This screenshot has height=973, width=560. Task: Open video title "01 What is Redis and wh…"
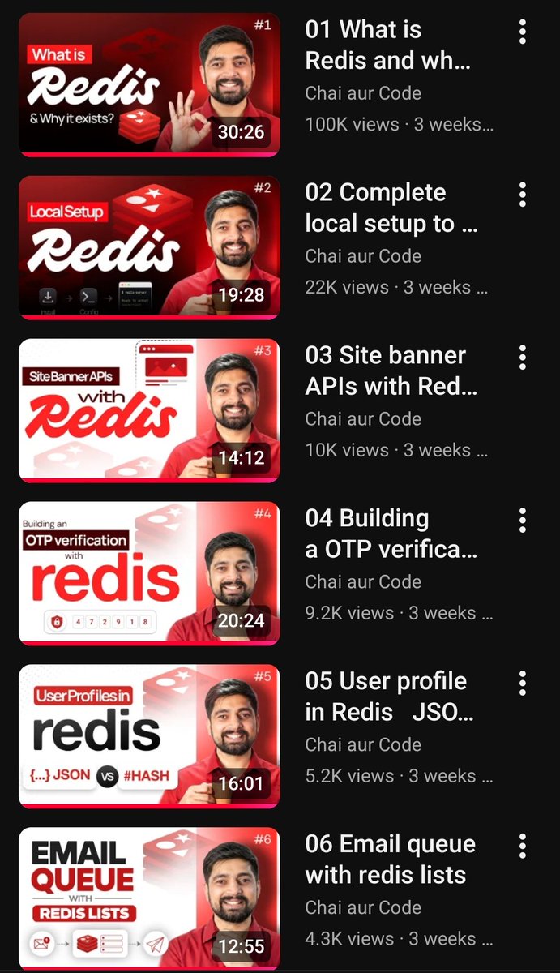point(387,45)
